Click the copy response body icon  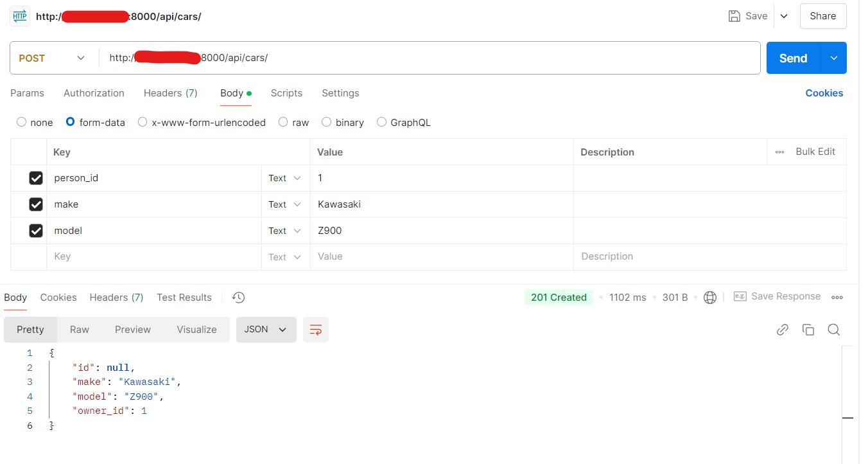click(808, 330)
